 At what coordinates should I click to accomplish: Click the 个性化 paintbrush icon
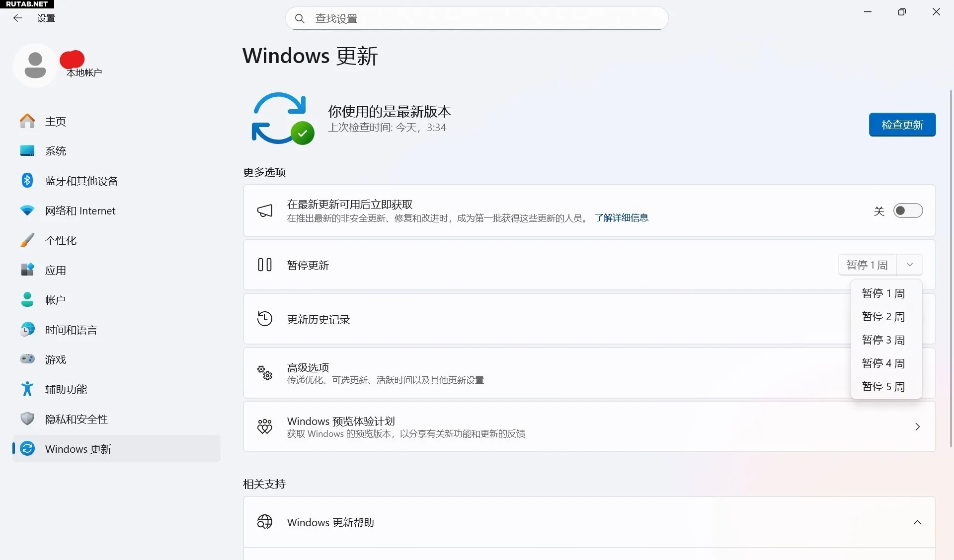click(x=27, y=240)
